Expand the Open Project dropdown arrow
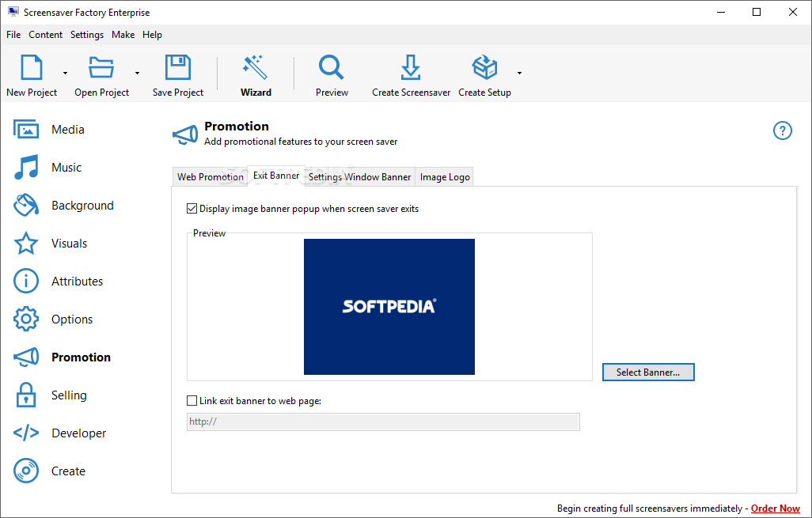This screenshot has height=518, width=812. point(137,73)
